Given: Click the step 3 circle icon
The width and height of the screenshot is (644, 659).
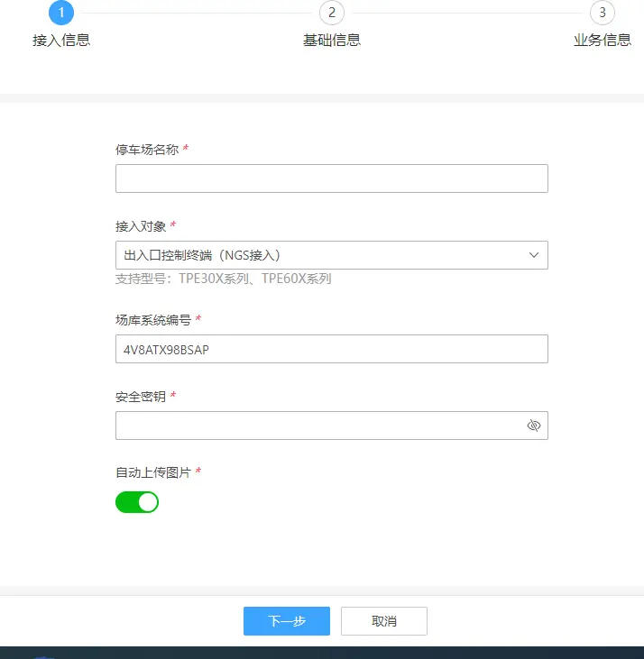Looking at the screenshot, I should [x=603, y=13].
